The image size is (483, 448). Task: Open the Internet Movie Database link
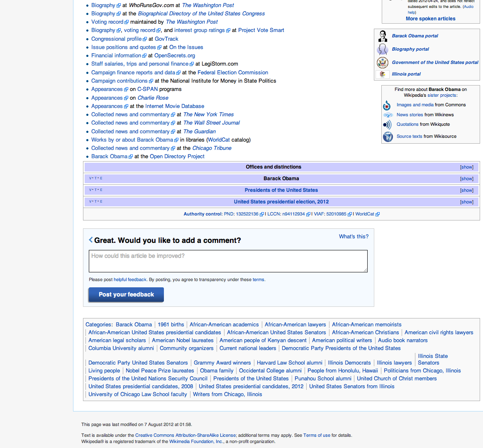[175, 106]
